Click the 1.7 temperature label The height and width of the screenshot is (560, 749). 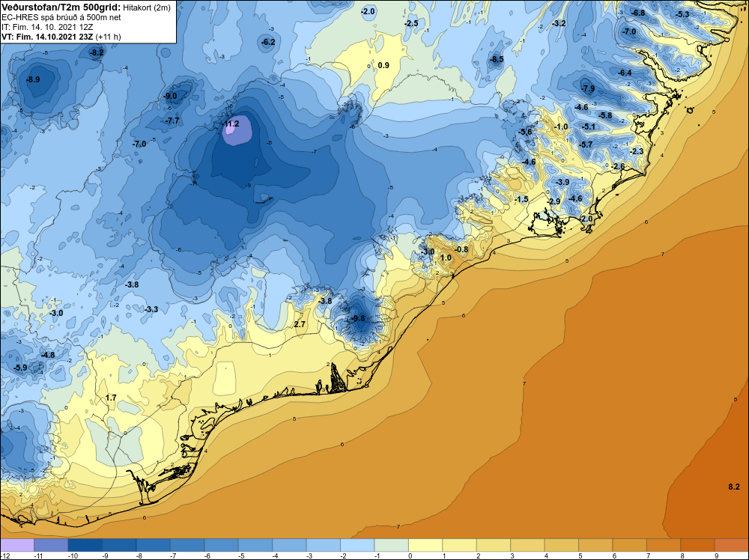[111, 398]
